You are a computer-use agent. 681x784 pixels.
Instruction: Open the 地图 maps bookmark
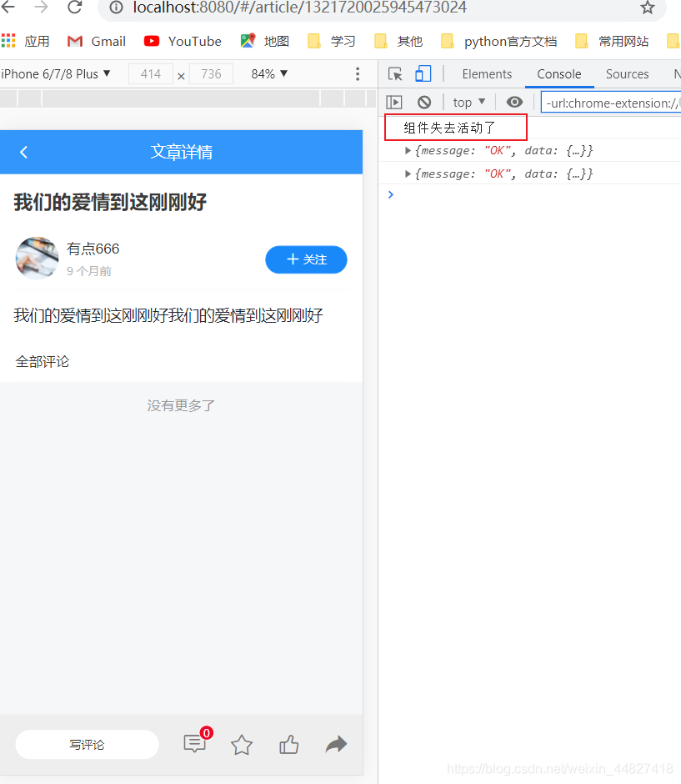coord(265,41)
